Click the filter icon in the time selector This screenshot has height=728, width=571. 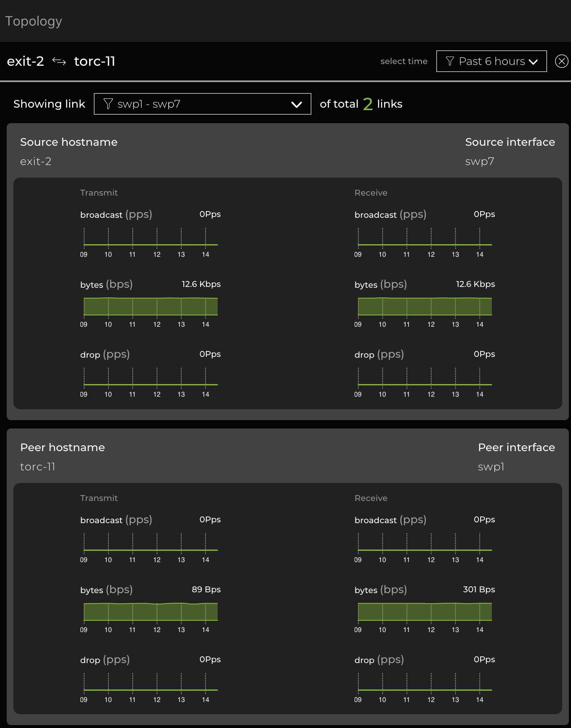[x=450, y=62]
